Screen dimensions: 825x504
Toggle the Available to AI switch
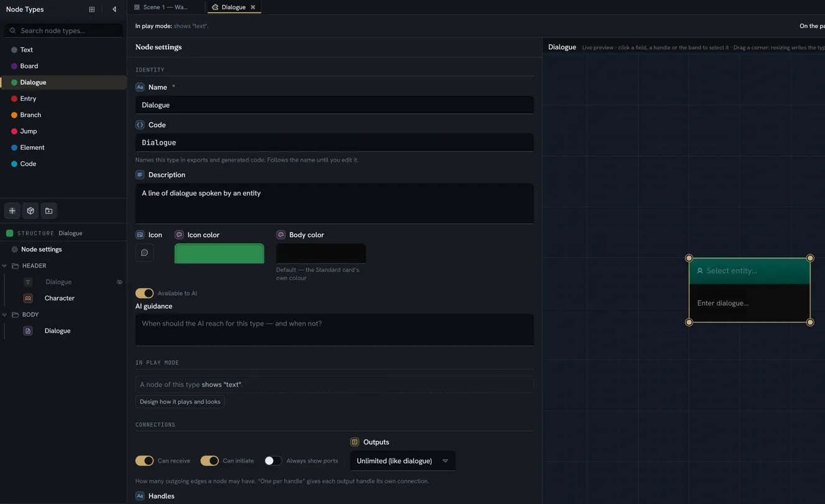pyautogui.click(x=144, y=293)
